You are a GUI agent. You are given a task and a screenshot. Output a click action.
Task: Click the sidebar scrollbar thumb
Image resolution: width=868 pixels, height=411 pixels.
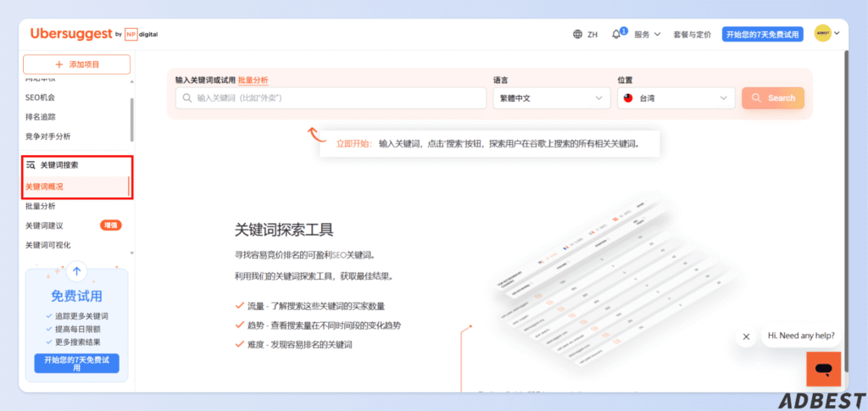click(x=131, y=119)
